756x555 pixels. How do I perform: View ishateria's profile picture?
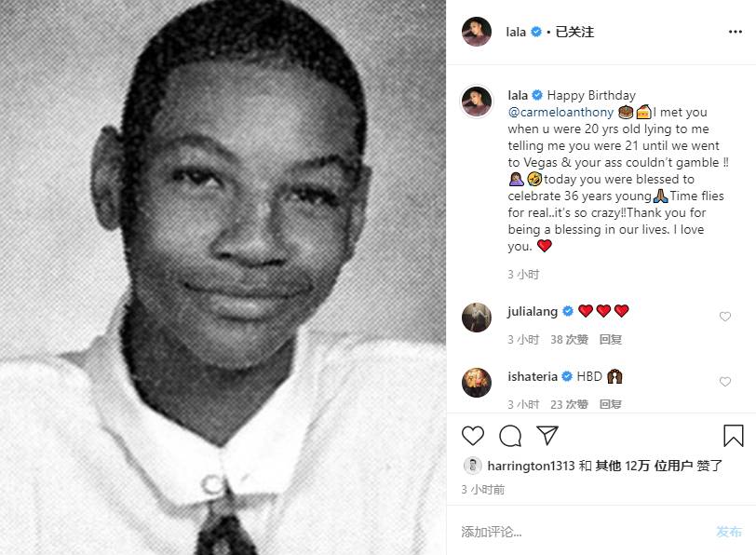coord(477,383)
